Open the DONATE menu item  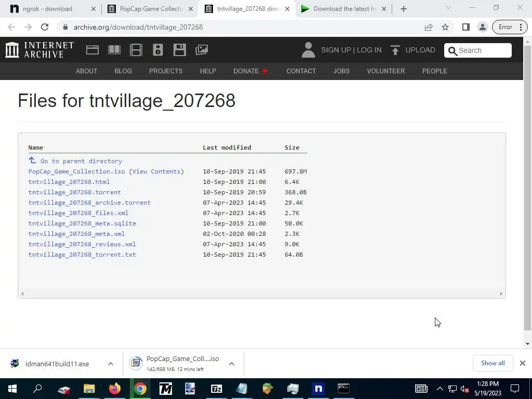click(251, 71)
